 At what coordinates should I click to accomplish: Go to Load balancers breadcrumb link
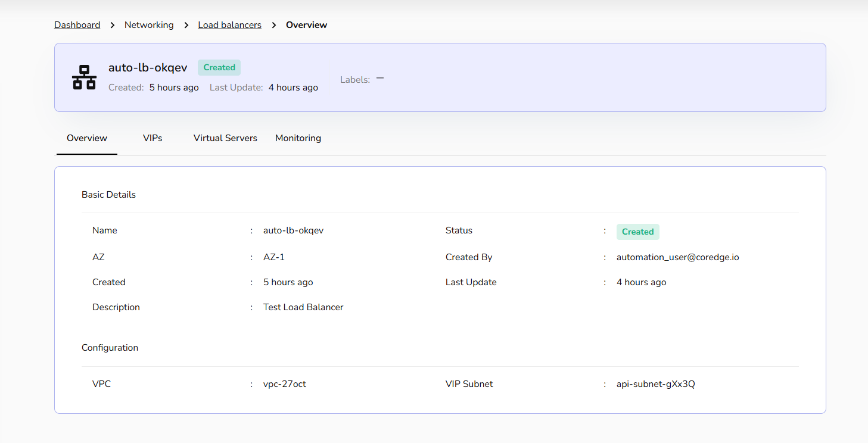click(x=229, y=25)
